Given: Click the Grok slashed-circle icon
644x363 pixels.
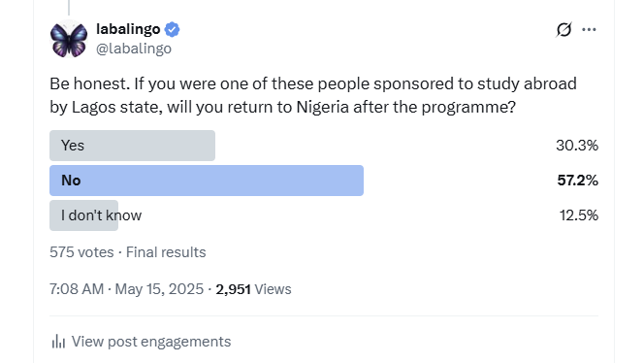Looking at the screenshot, I should pos(563,29).
